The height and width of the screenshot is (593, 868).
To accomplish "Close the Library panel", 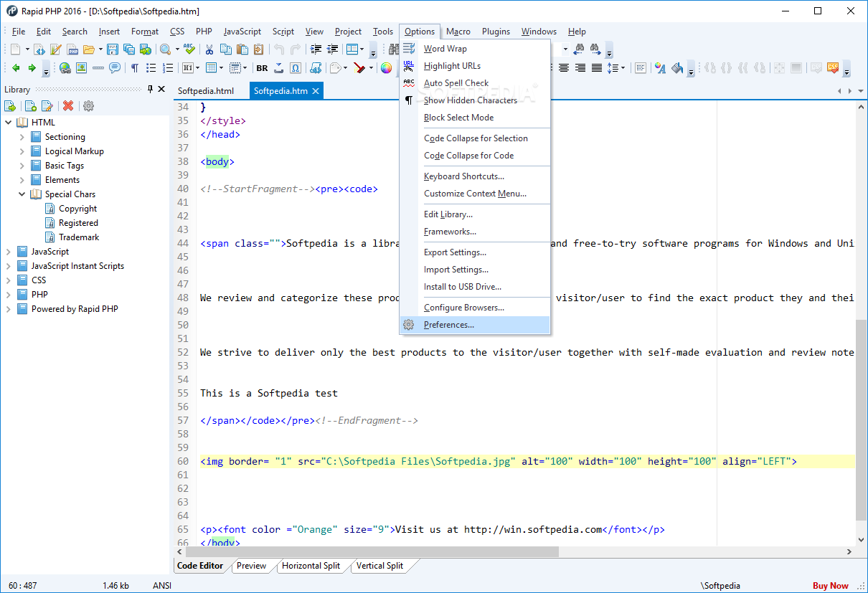I will [161, 89].
